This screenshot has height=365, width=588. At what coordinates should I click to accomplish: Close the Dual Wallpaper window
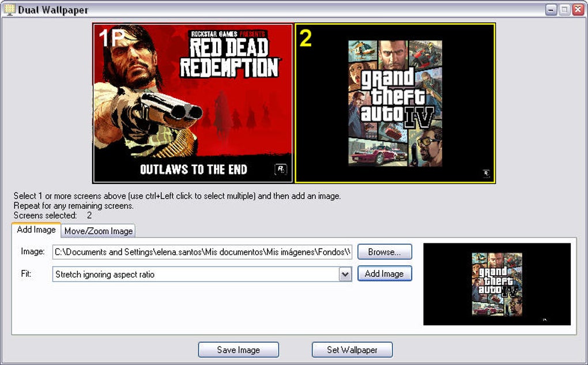pos(578,10)
